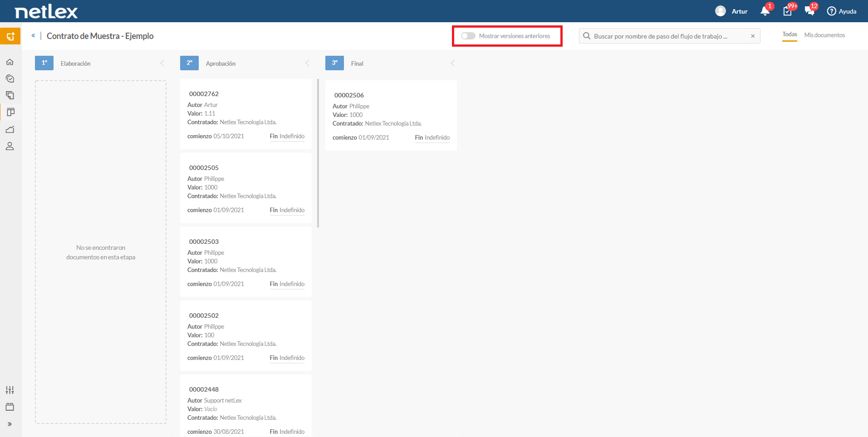The height and width of the screenshot is (437, 868).
Task: Click the search magnifier icon
Action: pyautogui.click(x=587, y=36)
